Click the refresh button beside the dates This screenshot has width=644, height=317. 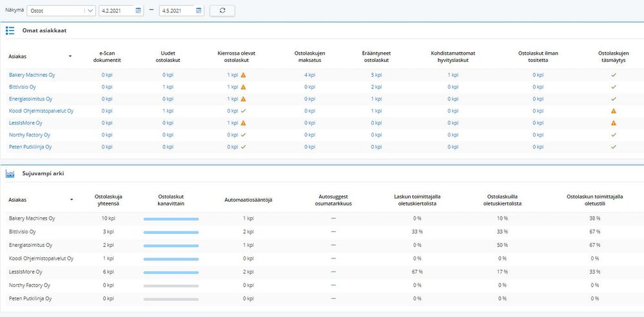coord(222,11)
